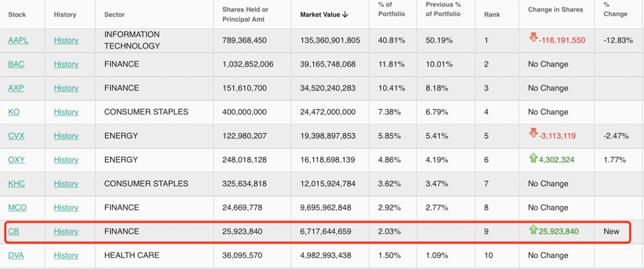The height and width of the screenshot is (269, 644).
Task: Open the MCO ticker link
Action: pyautogui.click(x=17, y=208)
